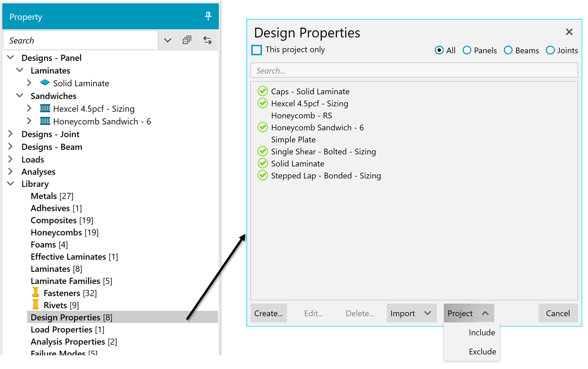
Task: Expand Hexcel 4.5pcf - Sizing tree node
Action: (x=29, y=108)
